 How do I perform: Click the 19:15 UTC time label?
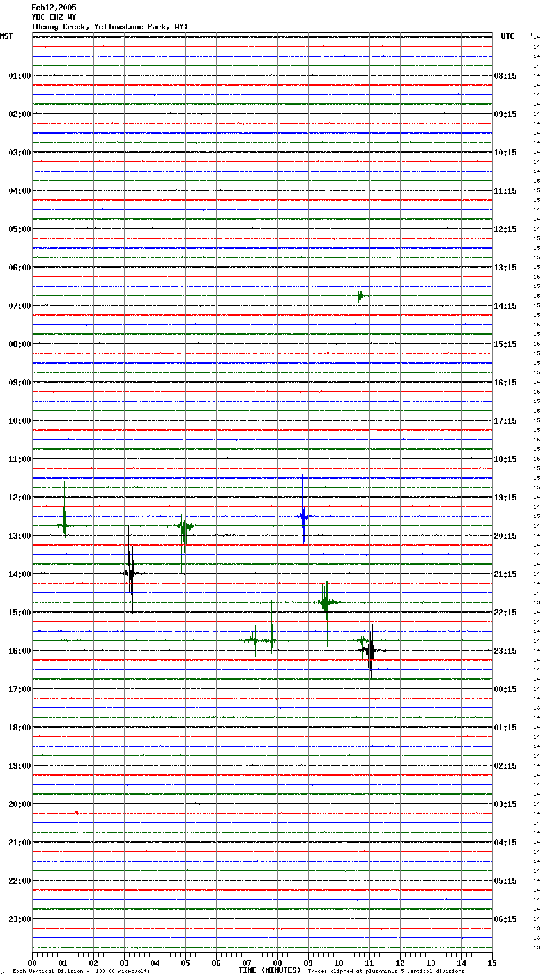tap(505, 498)
